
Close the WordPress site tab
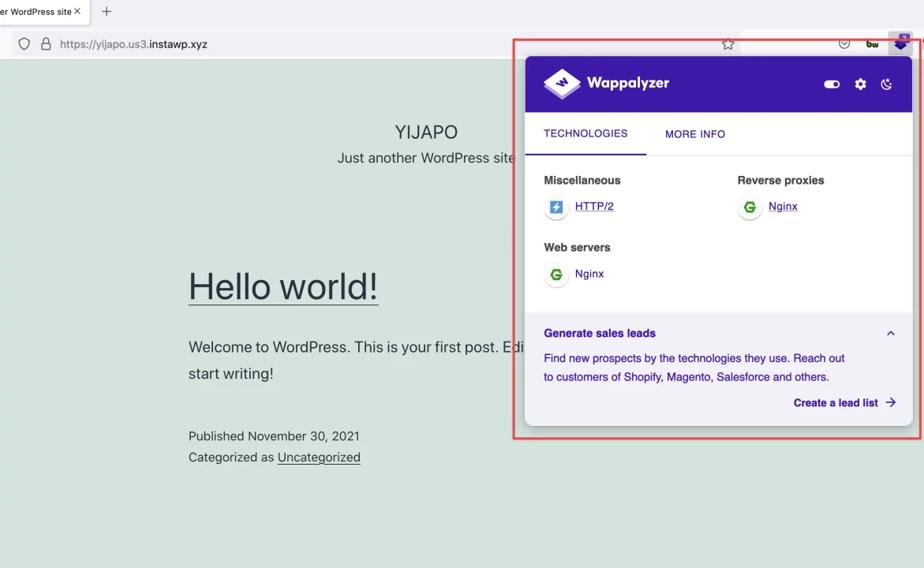tap(77, 11)
